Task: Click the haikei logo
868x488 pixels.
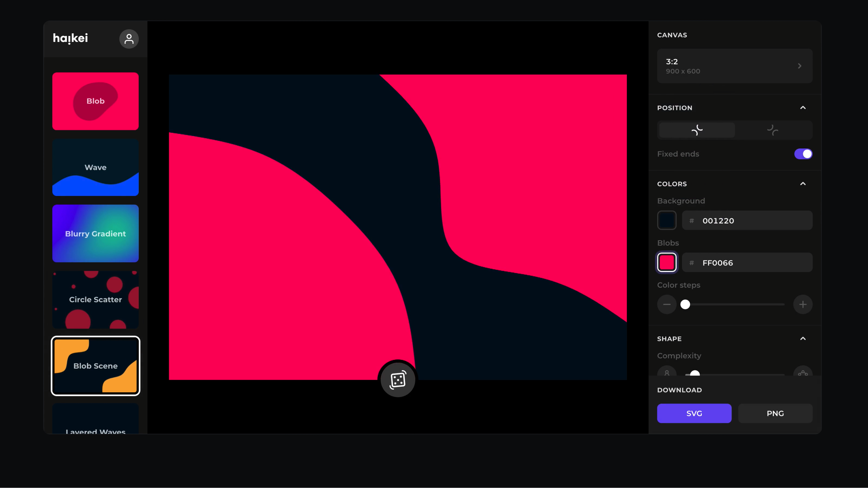Action: pyautogui.click(x=70, y=38)
